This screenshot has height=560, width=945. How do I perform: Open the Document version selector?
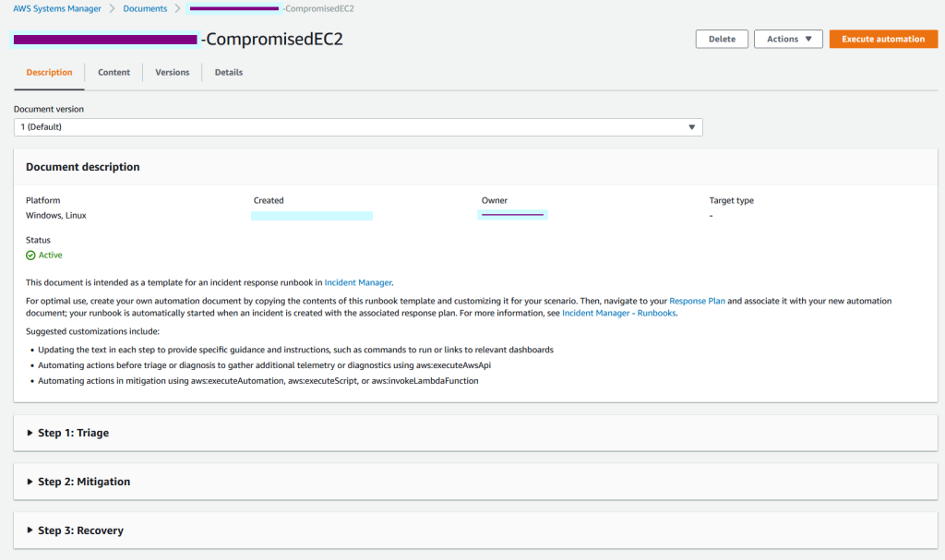click(360, 126)
